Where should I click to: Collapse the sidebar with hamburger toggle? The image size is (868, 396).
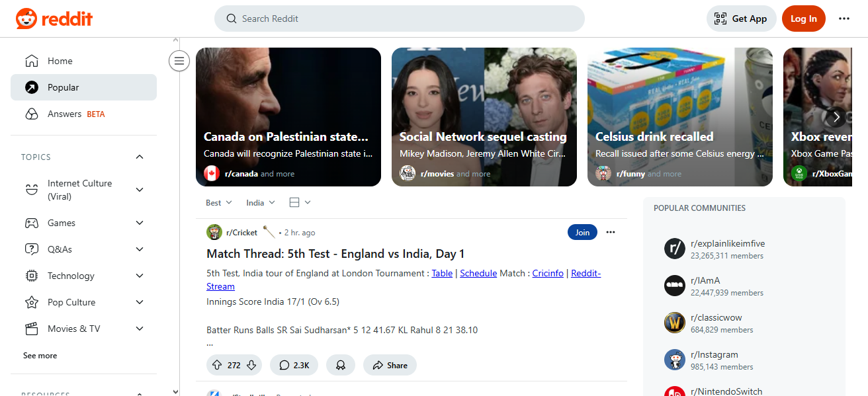tap(179, 61)
